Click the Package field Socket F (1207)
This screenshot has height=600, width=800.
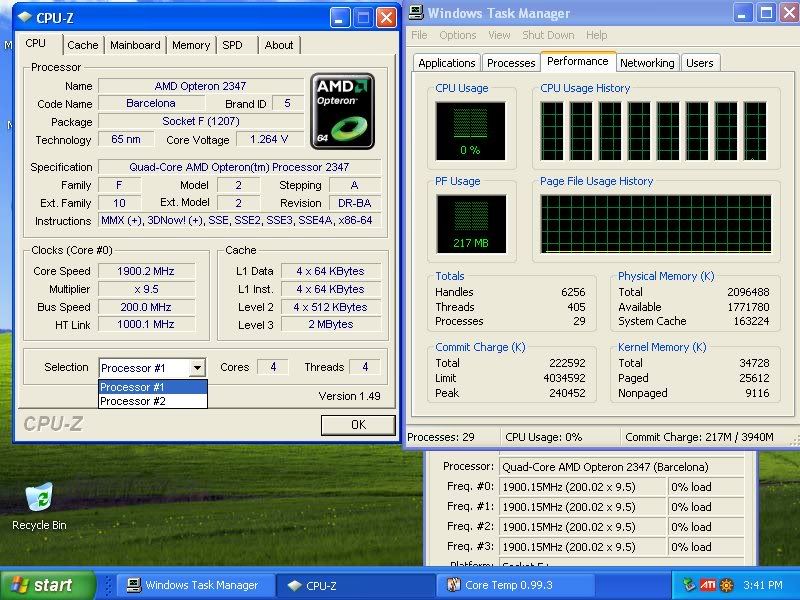(x=201, y=121)
